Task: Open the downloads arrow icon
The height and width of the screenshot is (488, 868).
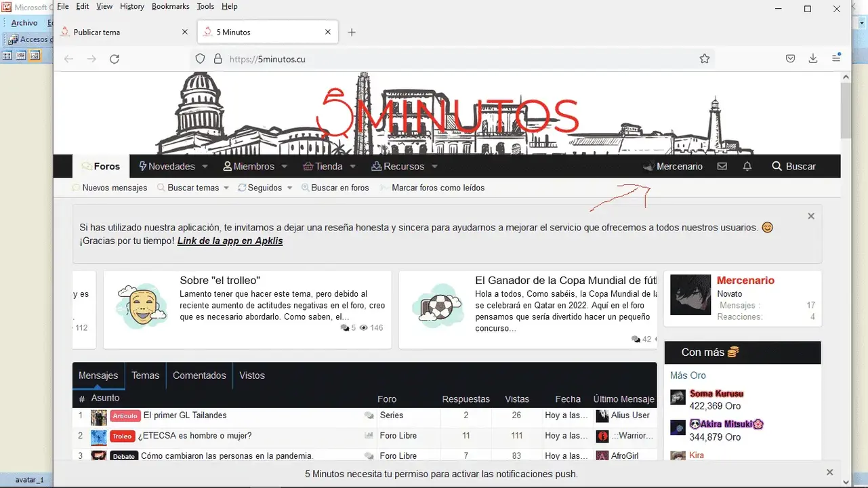Action: tap(813, 59)
